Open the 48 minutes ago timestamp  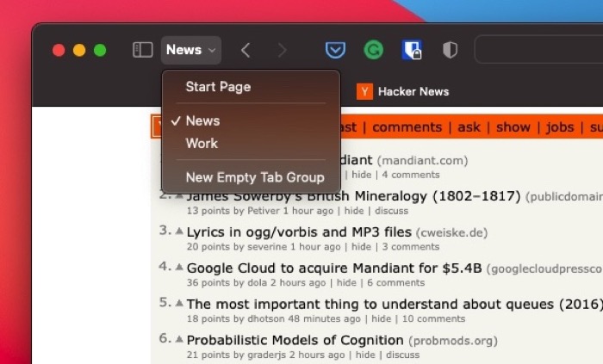click(324, 318)
